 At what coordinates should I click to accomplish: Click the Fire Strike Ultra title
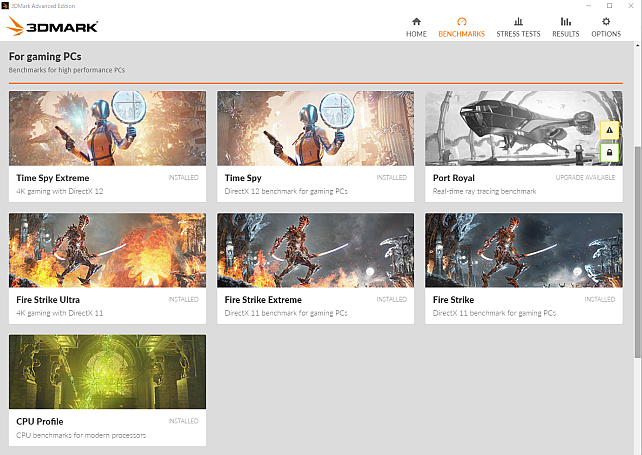pos(48,300)
